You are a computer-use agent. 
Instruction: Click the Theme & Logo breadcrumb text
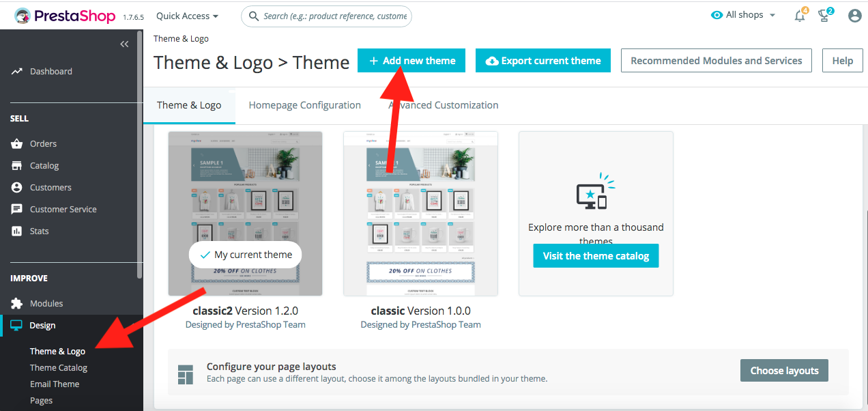pyautogui.click(x=181, y=38)
